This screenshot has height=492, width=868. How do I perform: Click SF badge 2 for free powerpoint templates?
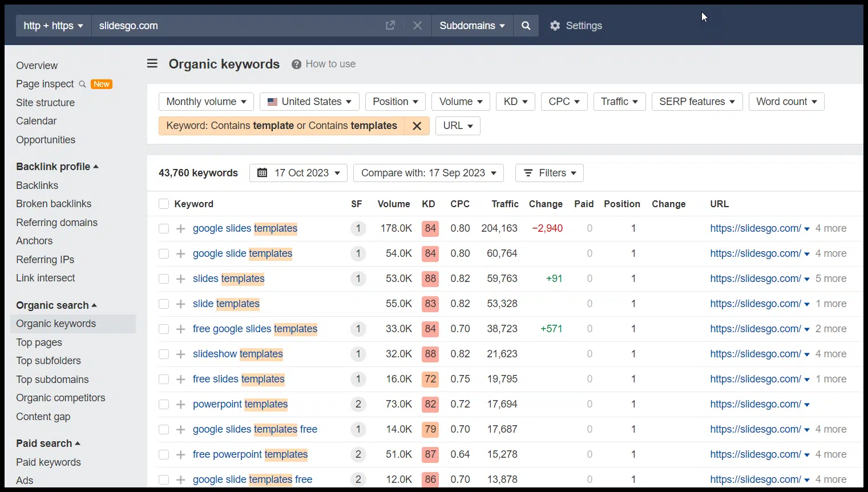(x=358, y=454)
